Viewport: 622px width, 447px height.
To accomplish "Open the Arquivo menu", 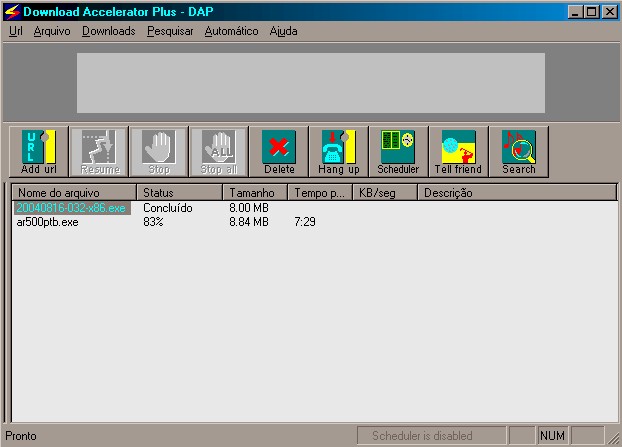I will (x=52, y=31).
